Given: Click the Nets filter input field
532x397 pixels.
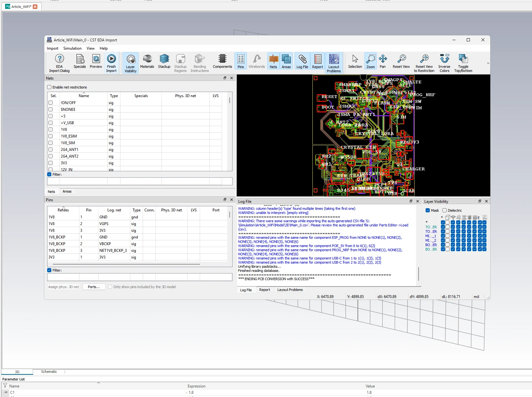Looking at the screenshot, I should pos(140,181).
